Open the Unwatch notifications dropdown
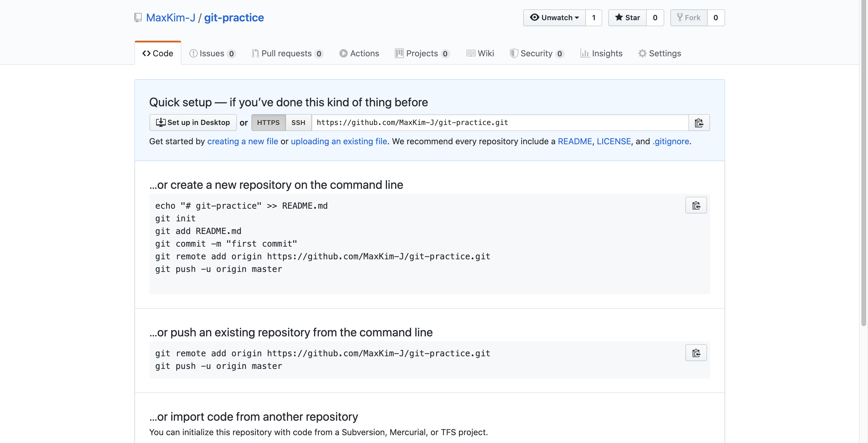Viewport: 868px width, 443px height. tap(554, 17)
